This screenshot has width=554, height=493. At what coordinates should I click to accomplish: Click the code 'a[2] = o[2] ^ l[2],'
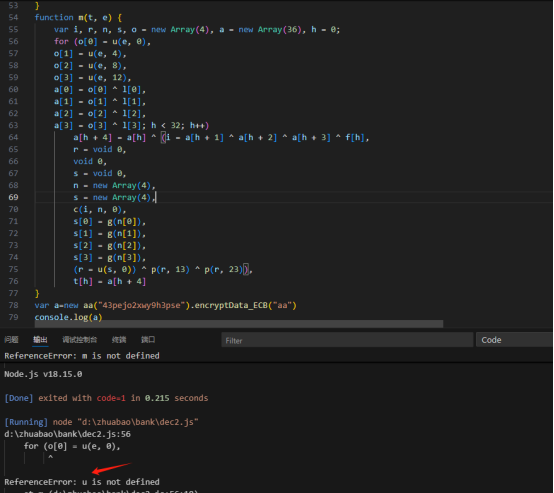(100, 113)
